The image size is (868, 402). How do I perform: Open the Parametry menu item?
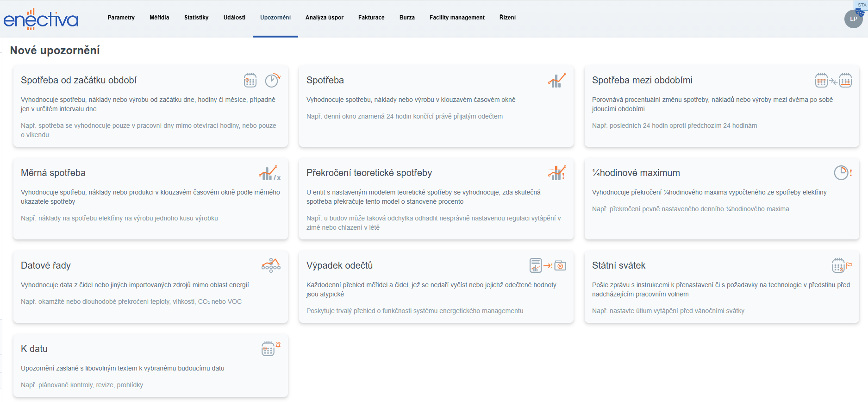pos(121,18)
